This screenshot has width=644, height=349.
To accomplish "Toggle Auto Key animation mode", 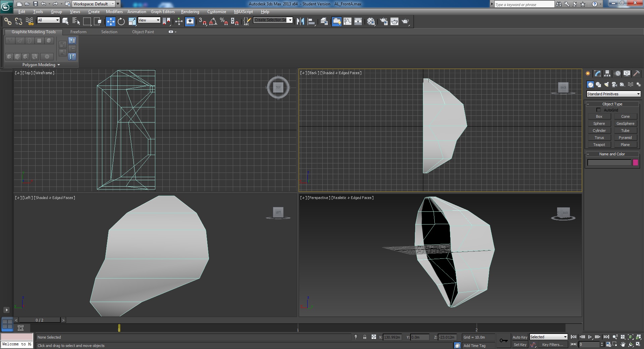I will coord(520,337).
